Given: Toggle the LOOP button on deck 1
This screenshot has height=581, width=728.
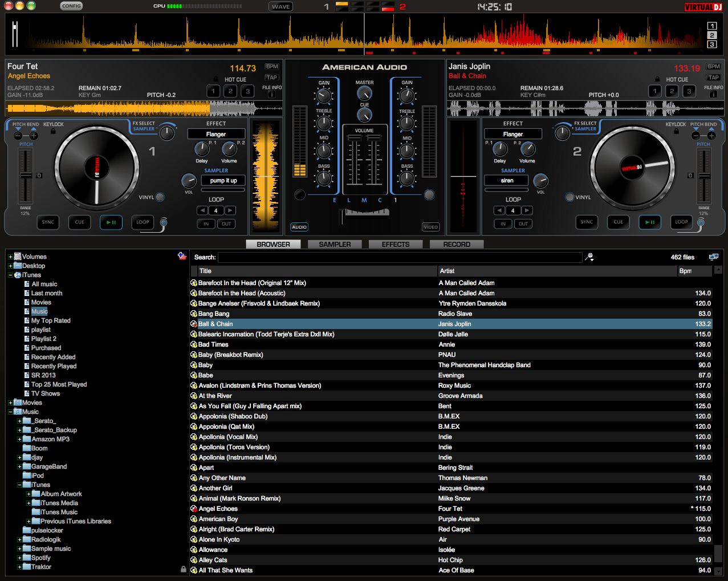Looking at the screenshot, I should 143,222.
